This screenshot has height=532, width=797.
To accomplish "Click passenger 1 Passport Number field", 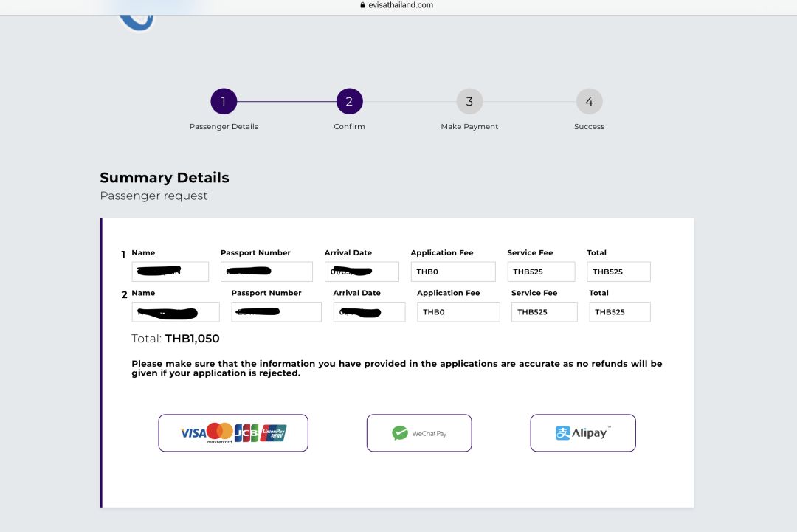I will tap(266, 272).
